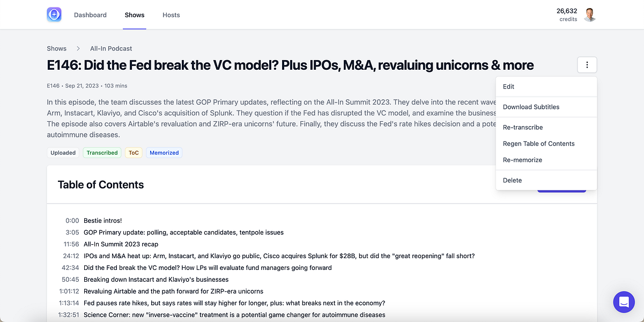Navigate to Shows breadcrumb link
Screen dimensions: 644x322
click(x=57, y=48)
